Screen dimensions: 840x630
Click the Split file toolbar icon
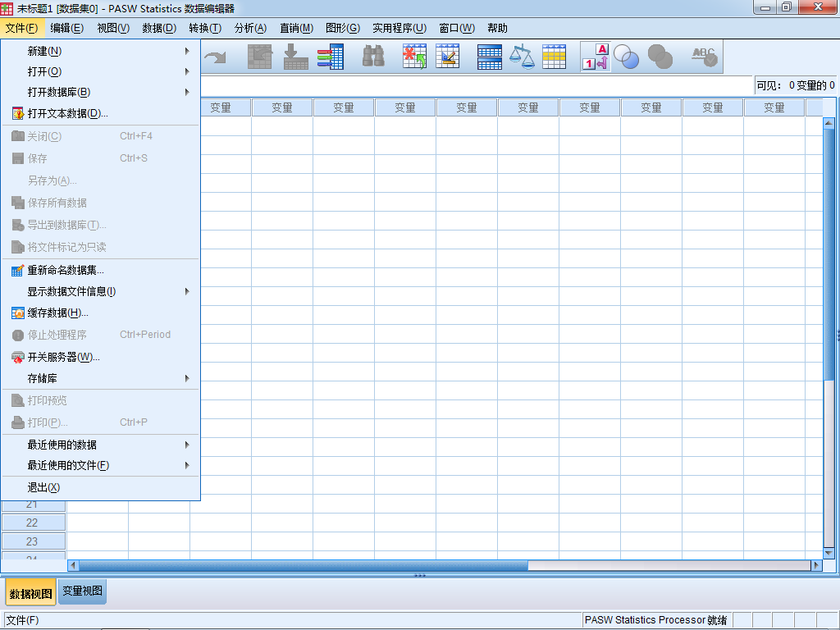click(x=490, y=57)
